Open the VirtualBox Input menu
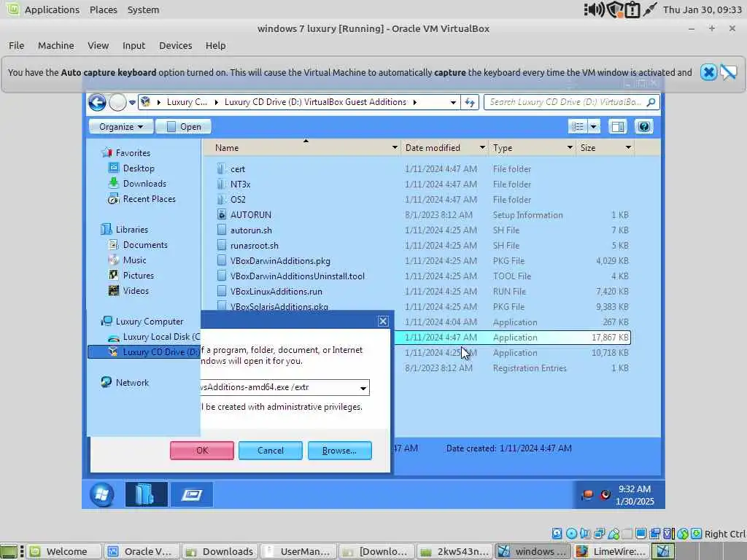747x560 pixels. [133, 46]
